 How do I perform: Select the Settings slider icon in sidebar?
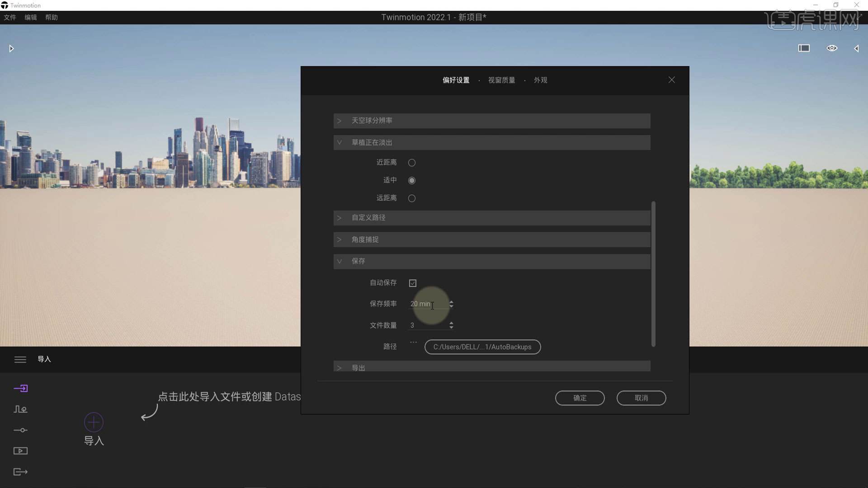pos(20,430)
